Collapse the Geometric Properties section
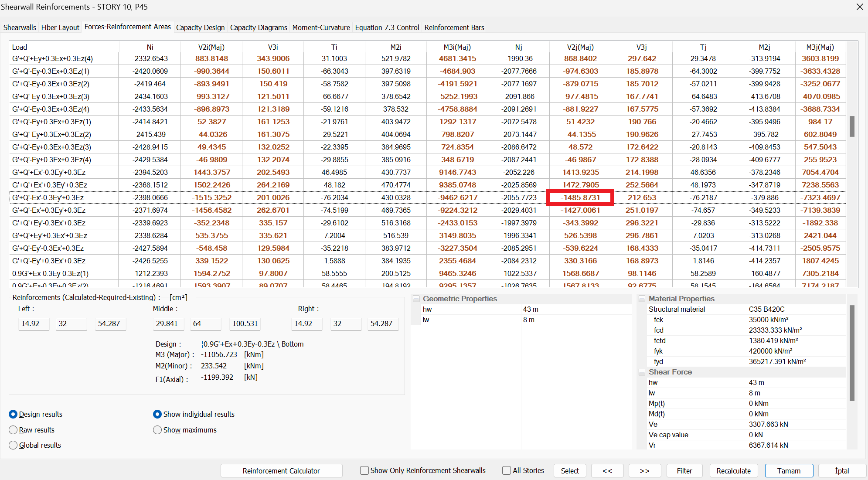The width and height of the screenshot is (868, 480). [416, 299]
